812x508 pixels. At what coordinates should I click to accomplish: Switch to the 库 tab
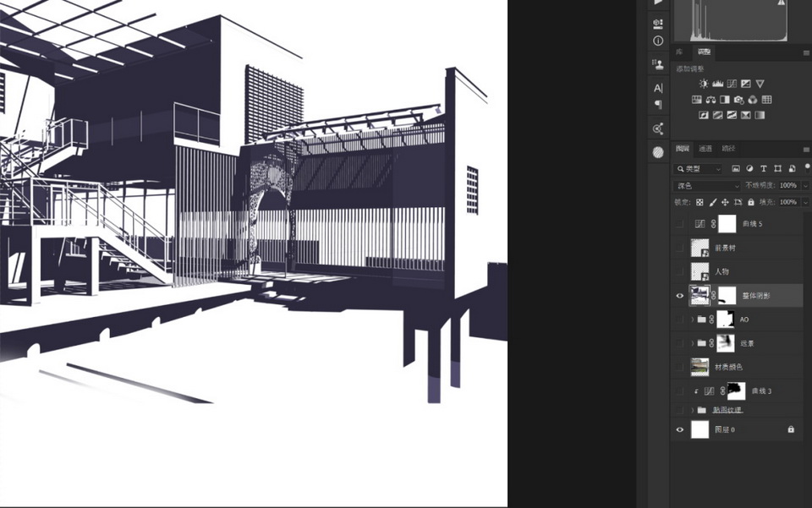(x=679, y=52)
